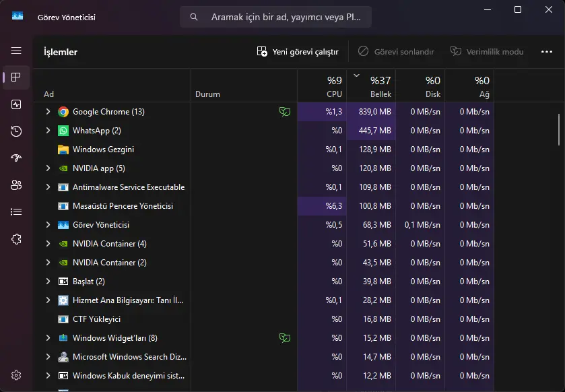Open the hamburger navigation menu

16,51
